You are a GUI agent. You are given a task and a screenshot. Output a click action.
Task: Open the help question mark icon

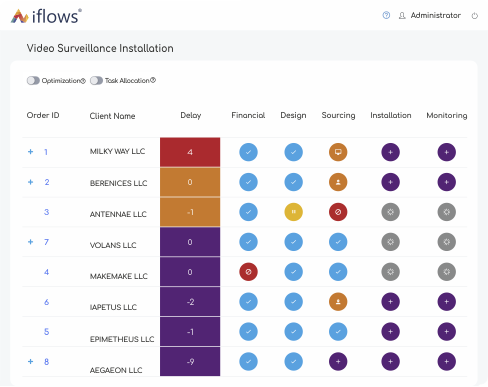tap(386, 15)
